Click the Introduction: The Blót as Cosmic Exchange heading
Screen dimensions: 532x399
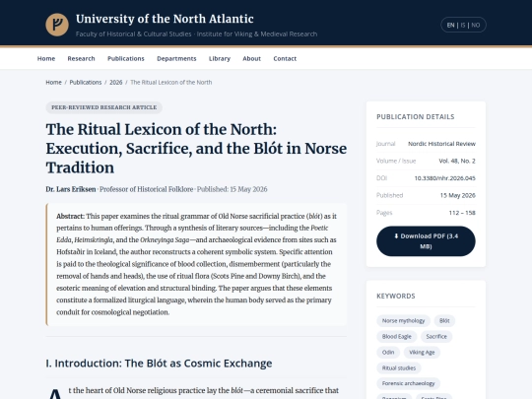coord(159,363)
